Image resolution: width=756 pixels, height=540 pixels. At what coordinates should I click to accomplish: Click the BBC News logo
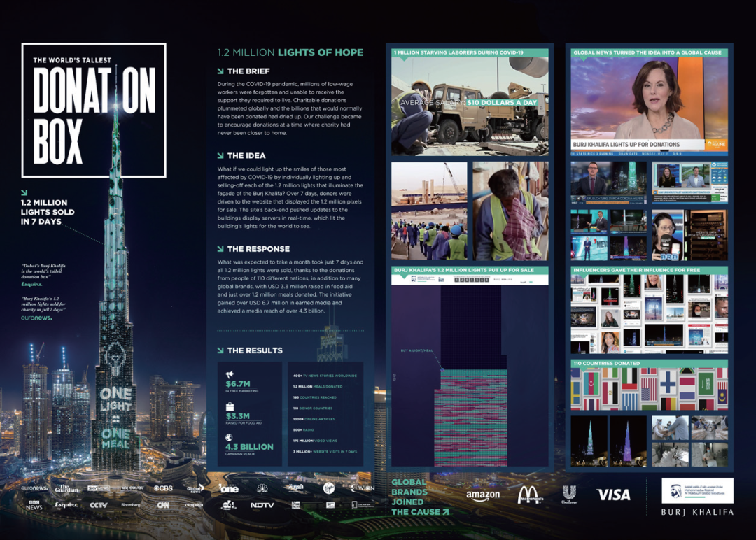click(34, 504)
